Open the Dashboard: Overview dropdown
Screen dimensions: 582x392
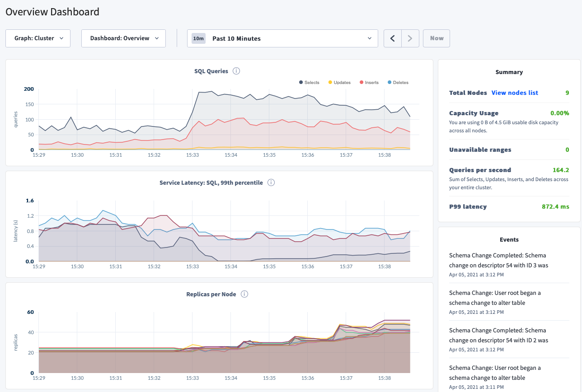point(123,38)
